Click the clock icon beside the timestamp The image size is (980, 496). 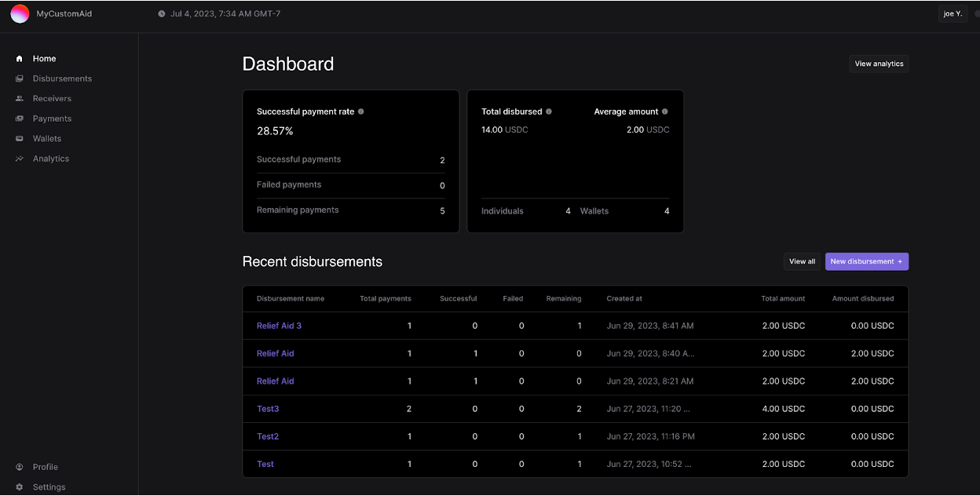click(x=161, y=13)
